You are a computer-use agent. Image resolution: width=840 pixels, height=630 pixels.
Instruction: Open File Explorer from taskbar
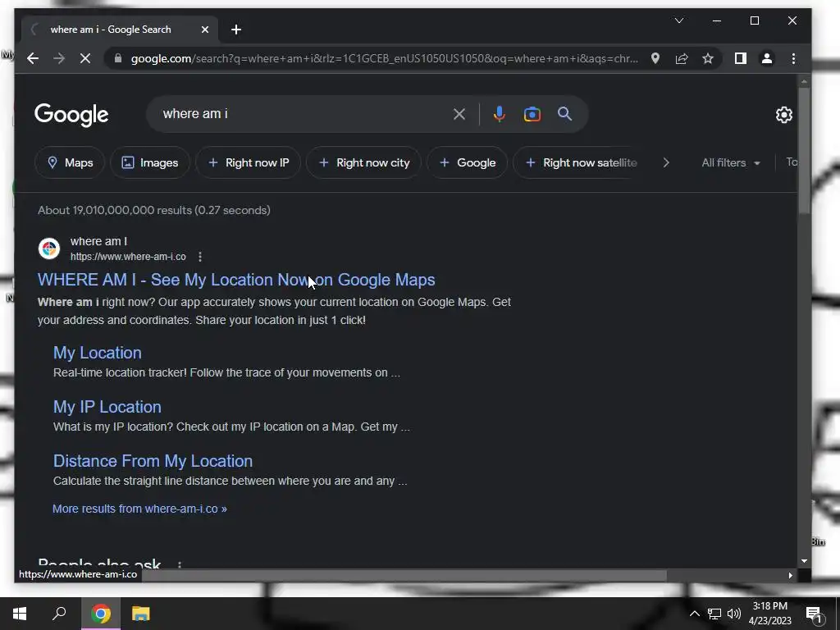[x=141, y=614]
